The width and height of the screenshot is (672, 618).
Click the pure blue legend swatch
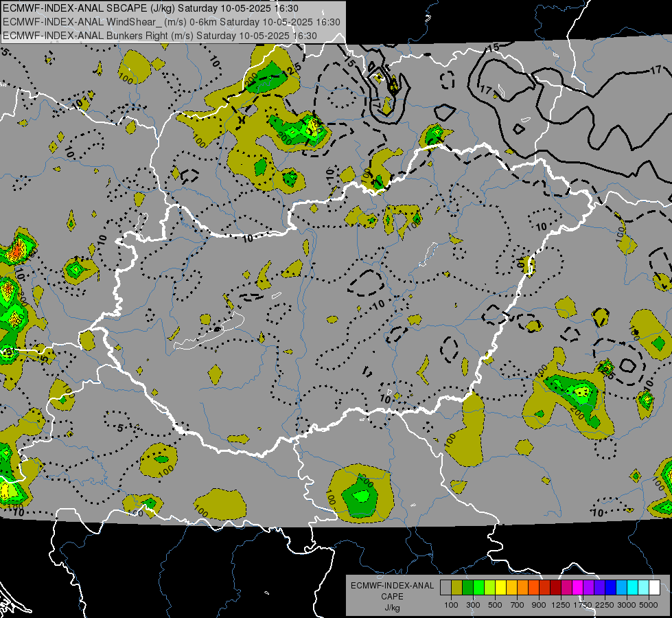[611, 588]
